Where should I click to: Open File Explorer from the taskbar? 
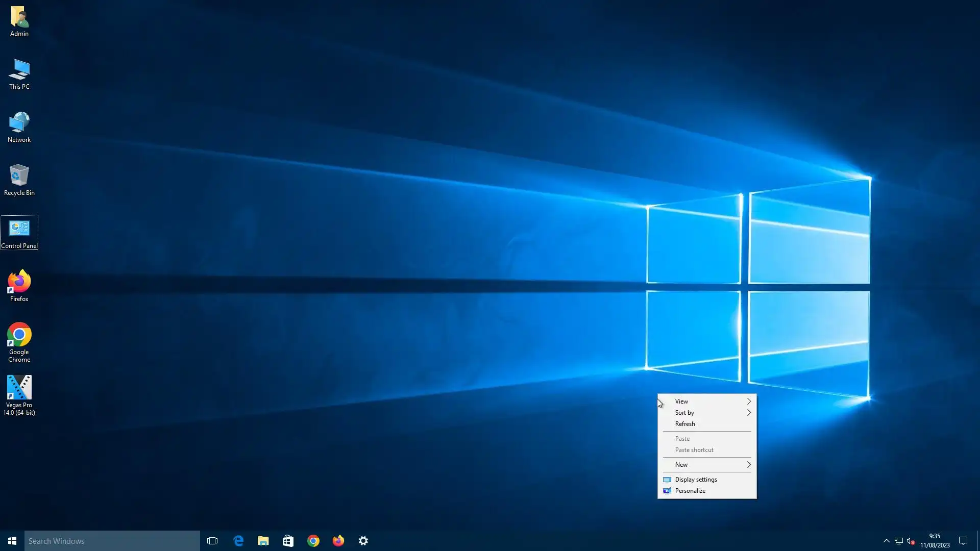click(263, 541)
